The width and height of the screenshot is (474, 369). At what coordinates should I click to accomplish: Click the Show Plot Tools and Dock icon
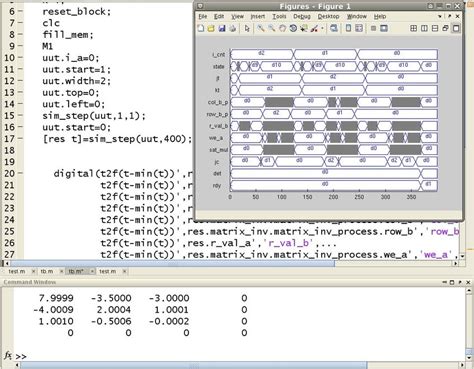pos(384,29)
